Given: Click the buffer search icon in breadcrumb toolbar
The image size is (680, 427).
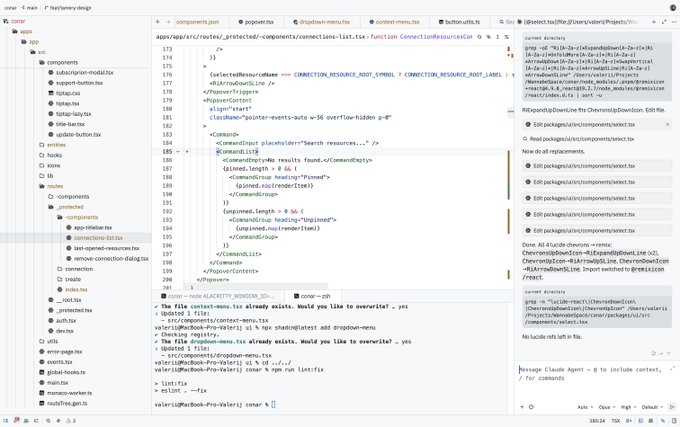Looking at the screenshot, I should (x=480, y=37).
